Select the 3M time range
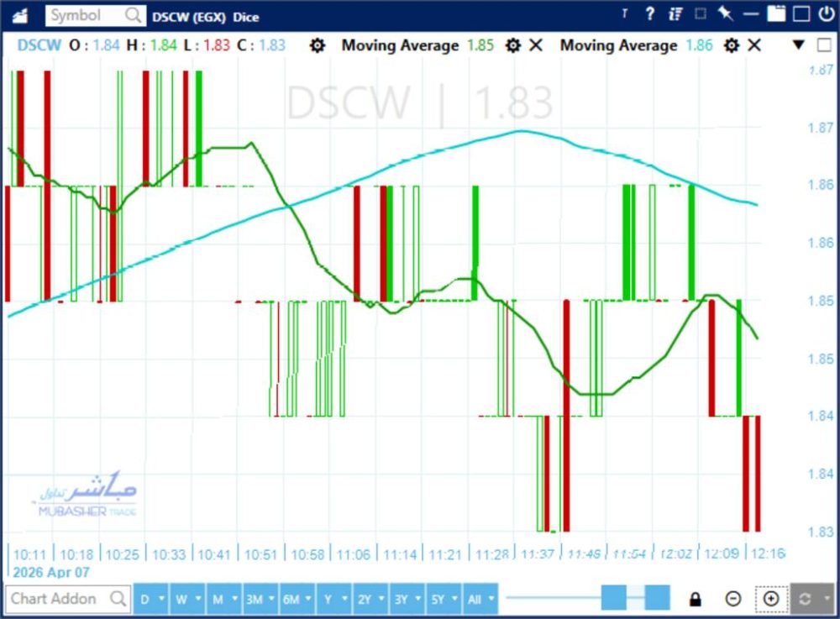The height and width of the screenshot is (619, 840). pos(253,599)
